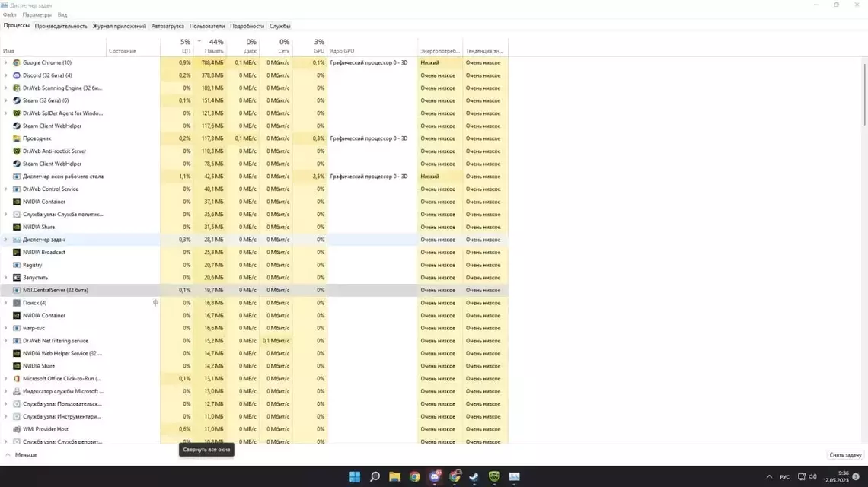Screen dimensions: 868x487
Task: Click the Dr.Web Scanning Engine process icon
Action: [x=17, y=88]
